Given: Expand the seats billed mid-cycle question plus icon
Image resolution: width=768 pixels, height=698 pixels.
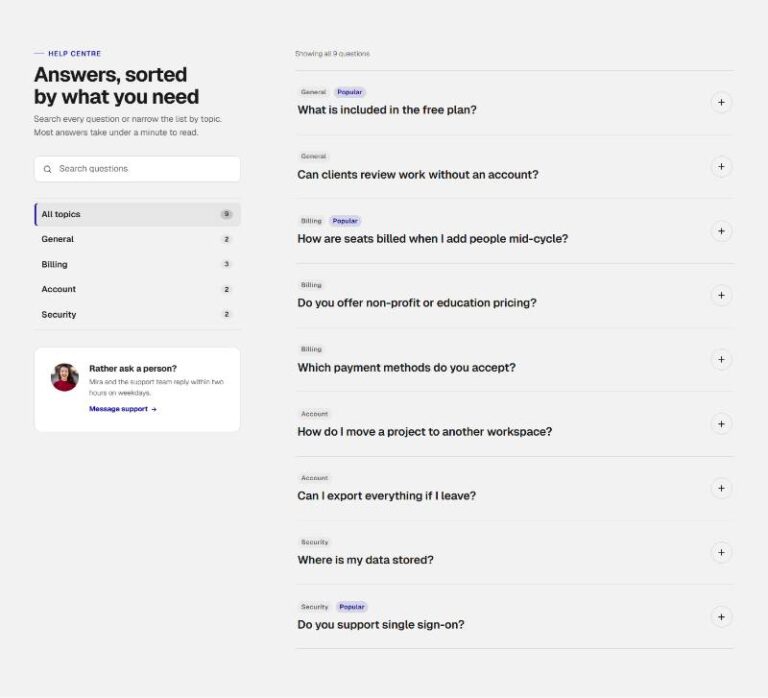Looking at the screenshot, I should pyautogui.click(x=721, y=231).
